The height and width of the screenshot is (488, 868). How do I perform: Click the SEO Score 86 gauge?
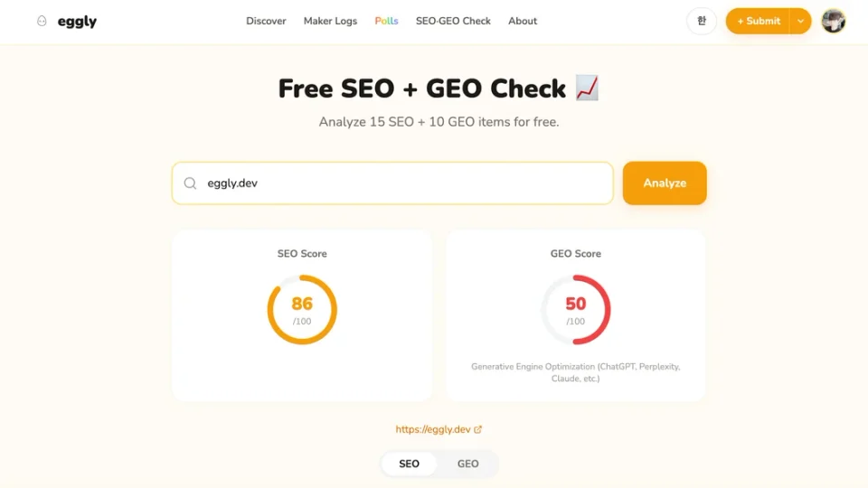302,310
